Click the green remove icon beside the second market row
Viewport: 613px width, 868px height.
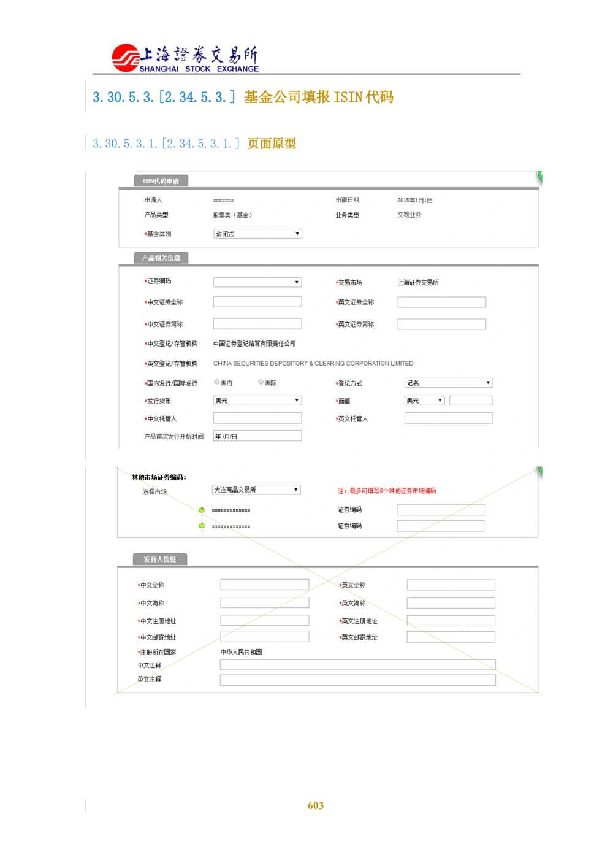(x=200, y=526)
